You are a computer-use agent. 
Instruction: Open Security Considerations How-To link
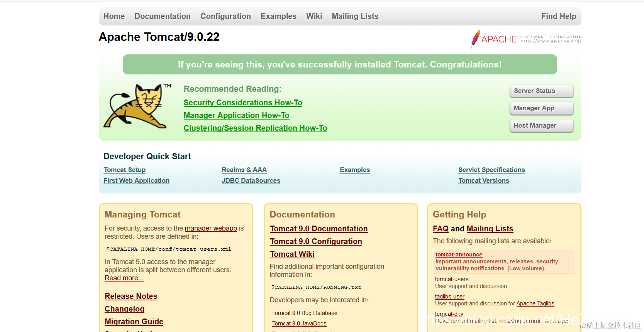[243, 103]
